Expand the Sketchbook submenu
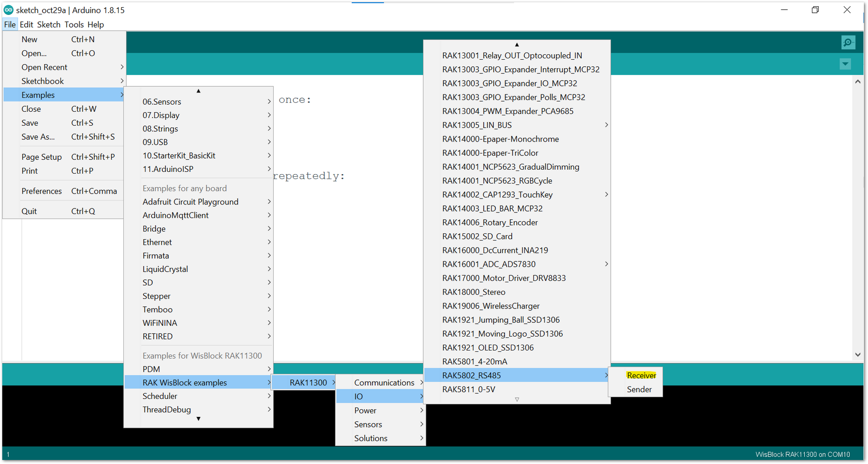Viewport: 868px width, 464px height. pyautogui.click(x=63, y=81)
